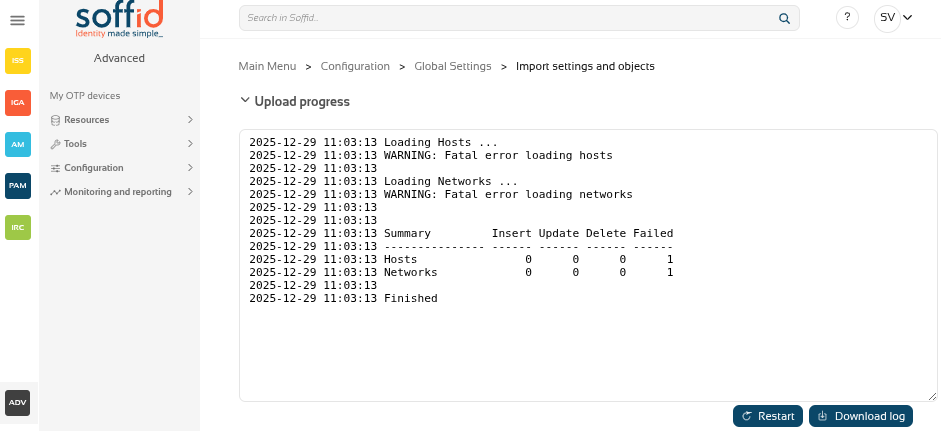The width and height of the screenshot is (941, 431).
Task: Select the green IRC module icon
Action: (x=17, y=227)
